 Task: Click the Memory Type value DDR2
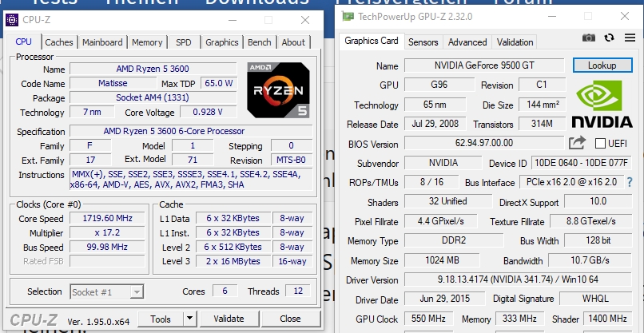click(454, 240)
